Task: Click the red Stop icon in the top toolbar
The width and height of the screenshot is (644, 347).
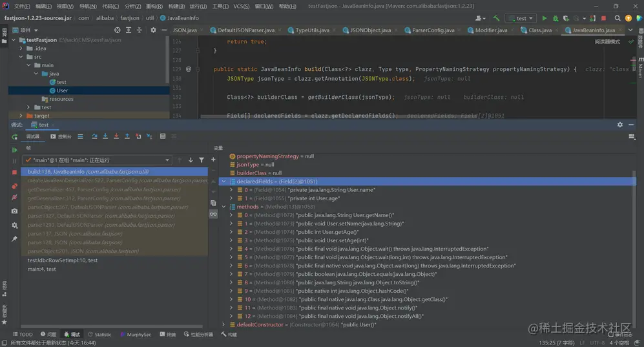Action: [603, 18]
